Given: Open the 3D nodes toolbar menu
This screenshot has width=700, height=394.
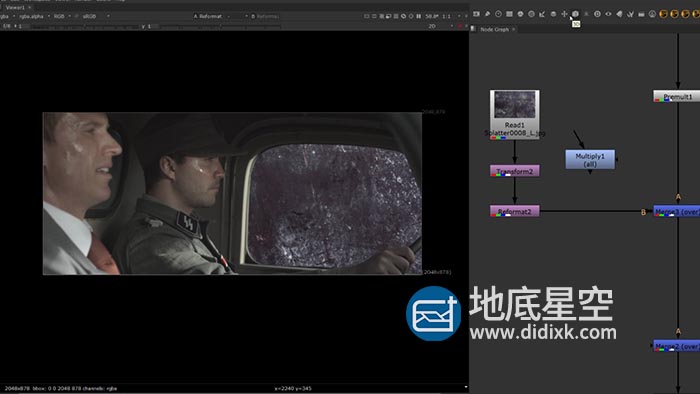Looking at the screenshot, I should (x=575, y=14).
